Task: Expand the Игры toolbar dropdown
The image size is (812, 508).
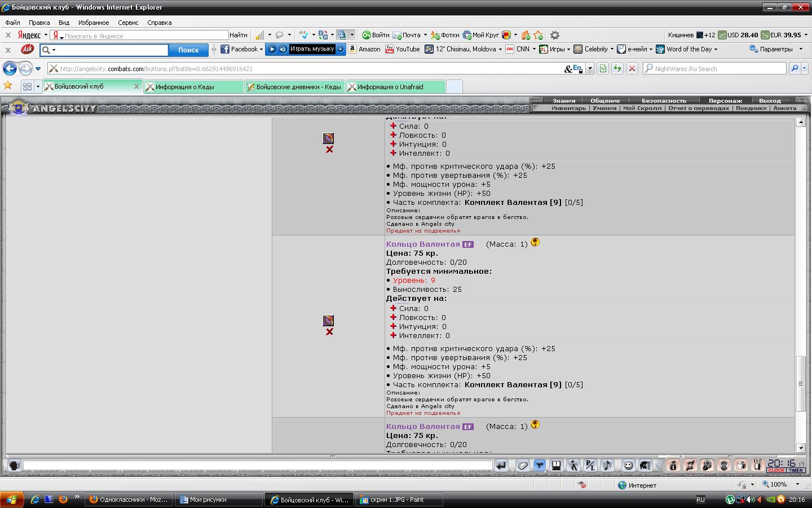Action: point(568,50)
